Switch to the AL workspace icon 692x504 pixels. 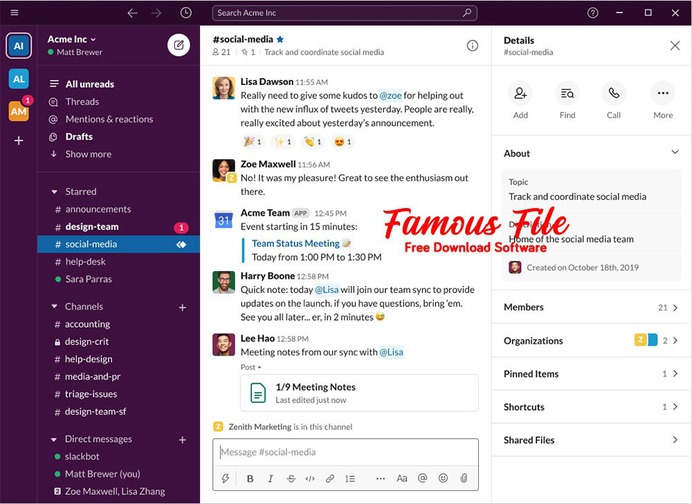pyautogui.click(x=19, y=79)
